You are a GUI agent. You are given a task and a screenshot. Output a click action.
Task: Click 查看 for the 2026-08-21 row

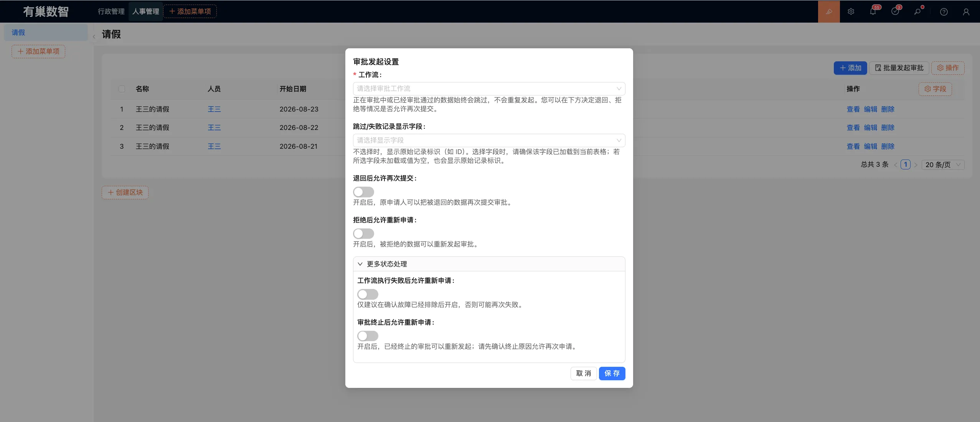click(853, 146)
